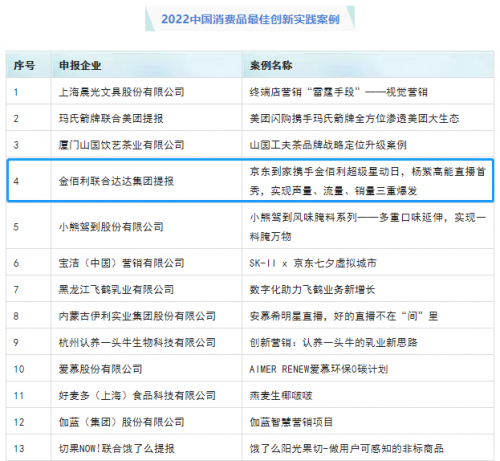Click 小熊驾到股份有限公司 cell

click(x=111, y=226)
